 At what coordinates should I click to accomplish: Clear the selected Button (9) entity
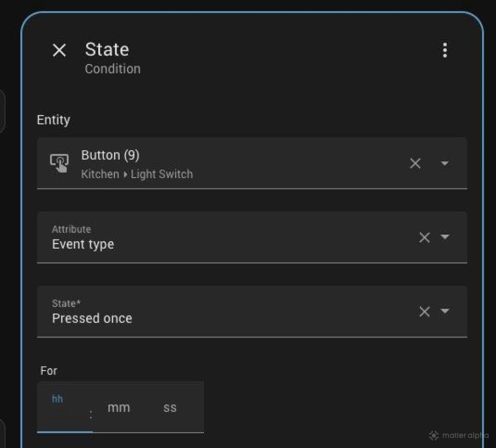coord(415,163)
